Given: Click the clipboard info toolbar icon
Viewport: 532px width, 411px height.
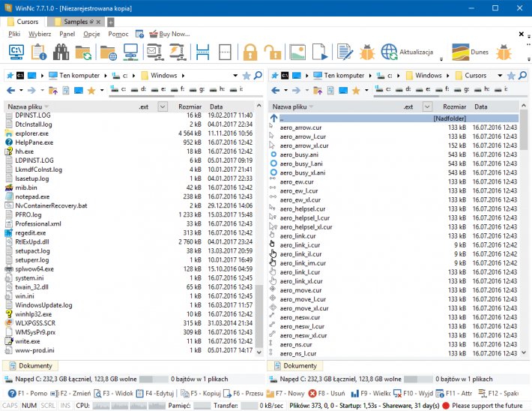Looking at the screenshot, I should point(39,52).
